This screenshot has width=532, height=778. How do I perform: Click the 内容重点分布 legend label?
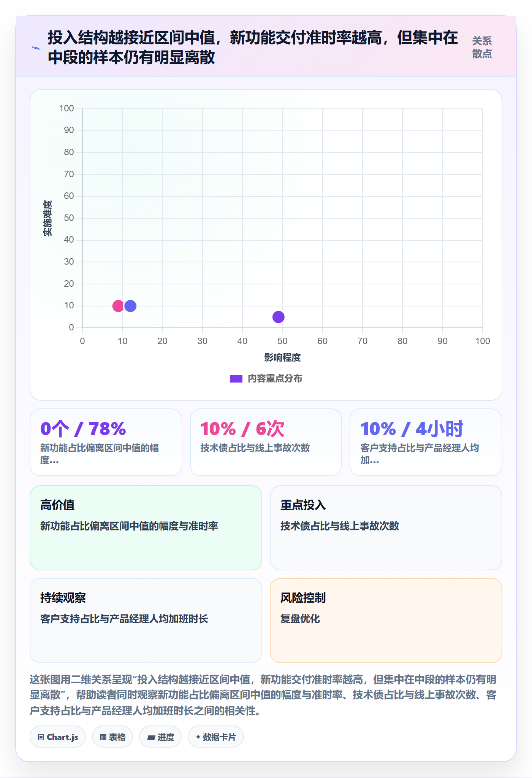(275, 379)
